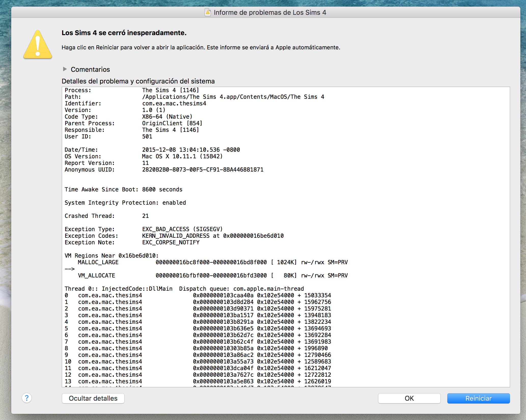Click the OK button
This screenshot has height=420, width=526.
(409, 398)
